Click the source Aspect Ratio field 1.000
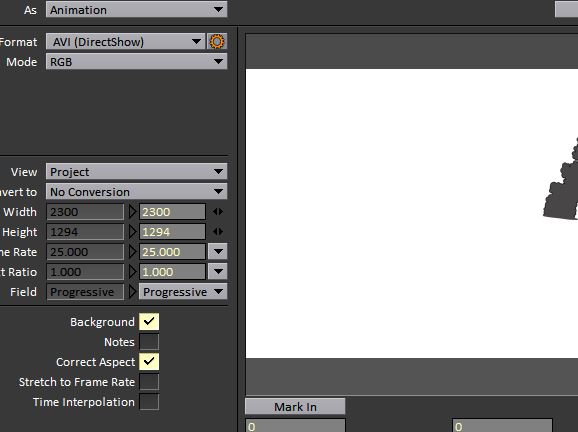The image size is (578, 432). click(x=85, y=272)
